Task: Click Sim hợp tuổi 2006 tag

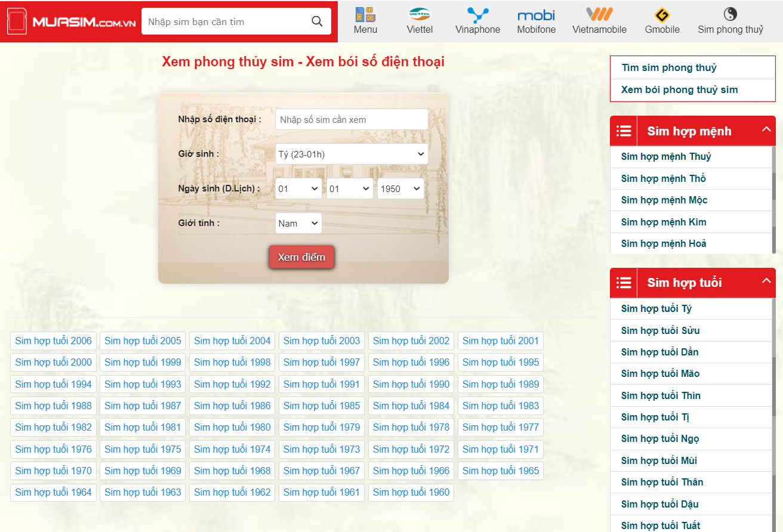Action: (x=54, y=341)
